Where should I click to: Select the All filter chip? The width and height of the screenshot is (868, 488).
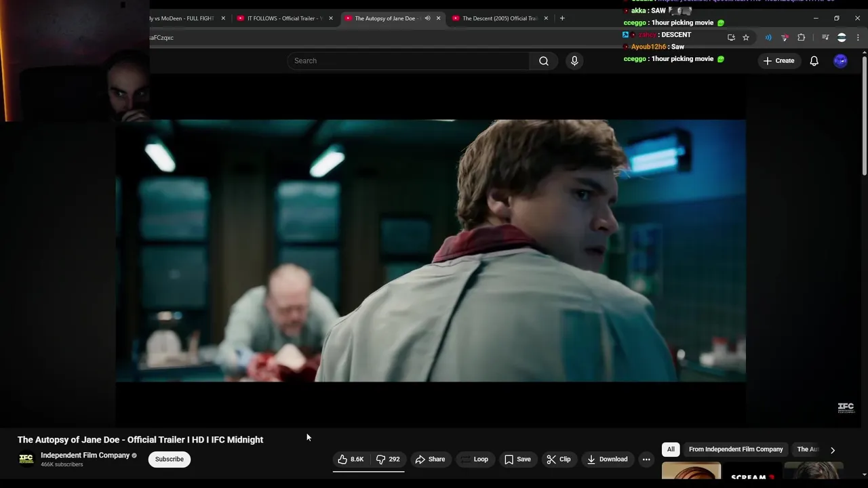671,449
